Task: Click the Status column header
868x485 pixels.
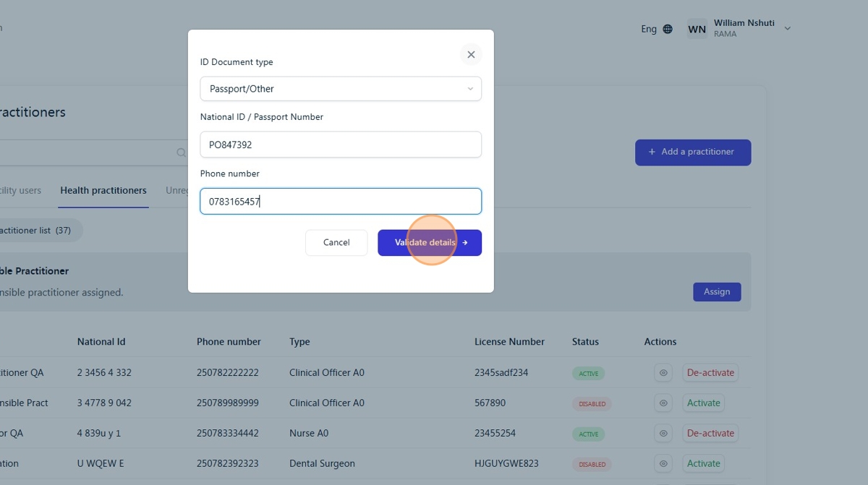Action: [585, 342]
